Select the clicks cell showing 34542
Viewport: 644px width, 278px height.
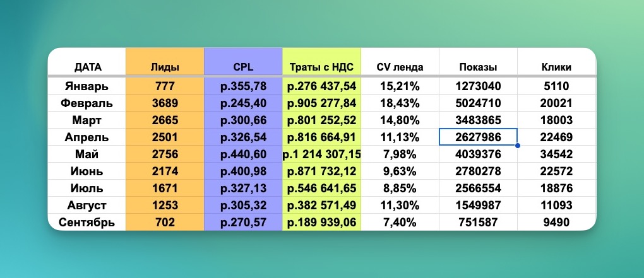556,154
